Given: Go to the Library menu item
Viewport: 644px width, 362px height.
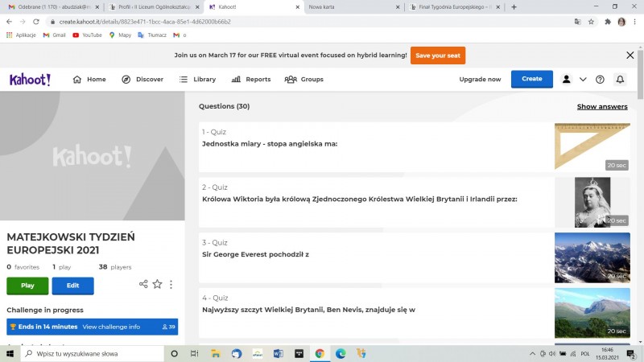Looking at the screenshot, I should 197,80.
